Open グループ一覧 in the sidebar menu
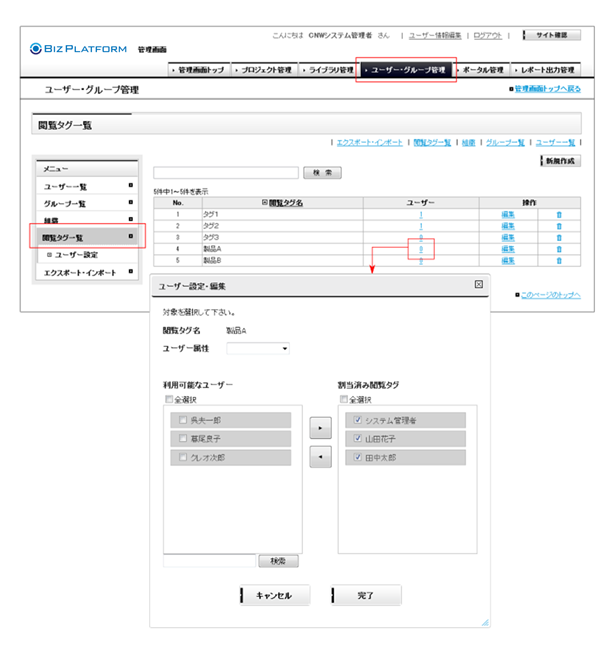This screenshot has width=610, height=650. (87, 204)
